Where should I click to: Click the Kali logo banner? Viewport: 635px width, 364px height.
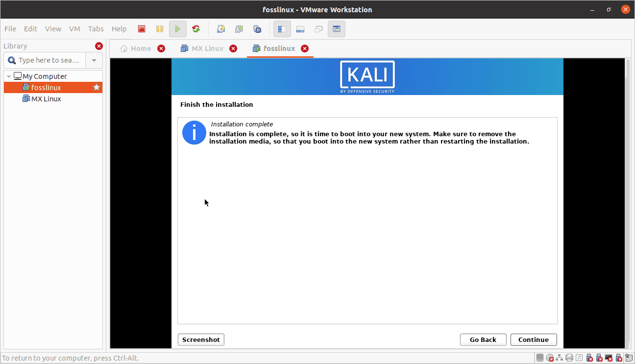(x=367, y=77)
